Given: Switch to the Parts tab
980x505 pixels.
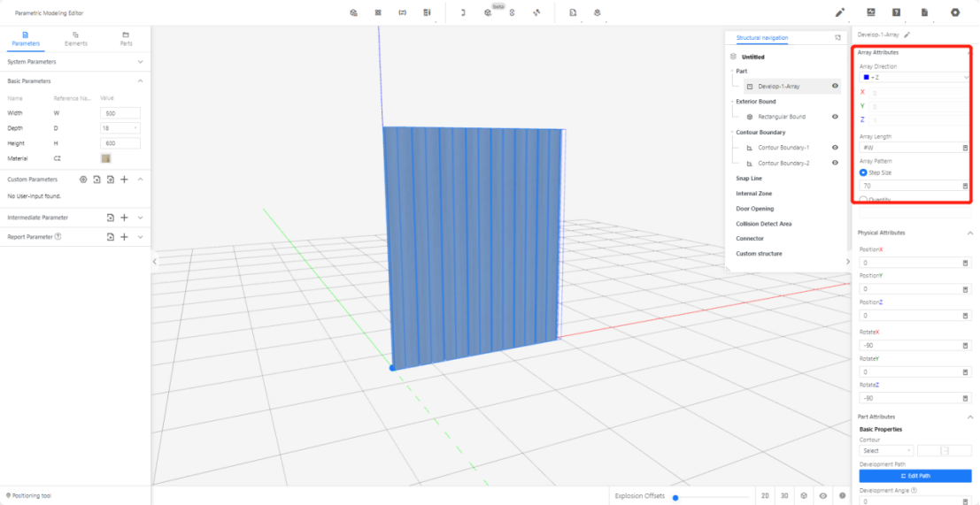Looking at the screenshot, I should [x=127, y=38].
